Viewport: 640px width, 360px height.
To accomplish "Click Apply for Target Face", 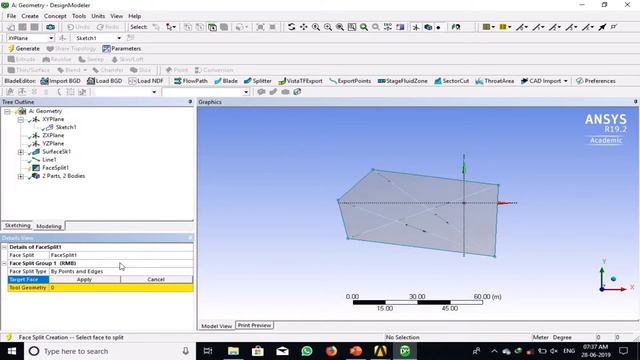I will tap(84, 280).
